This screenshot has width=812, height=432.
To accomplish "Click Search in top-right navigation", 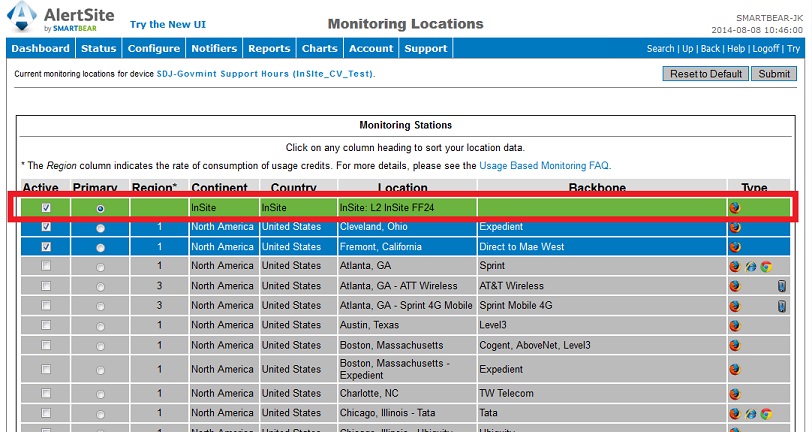I will pos(660,48).
